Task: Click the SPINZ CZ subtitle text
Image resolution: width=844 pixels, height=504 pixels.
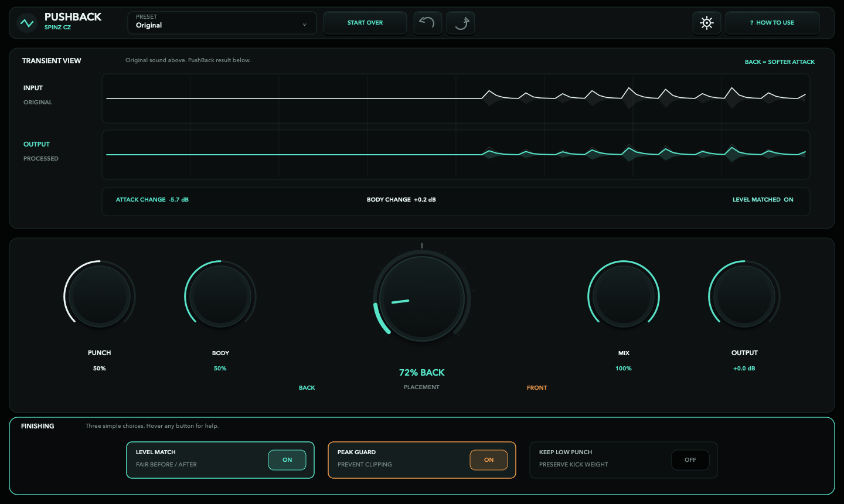Action: [x=57, y=28]
